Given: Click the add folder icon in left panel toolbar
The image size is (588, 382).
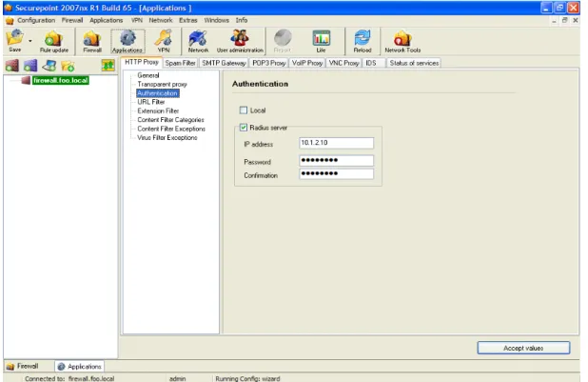Looking at the screenshot, I should (68, 66).
